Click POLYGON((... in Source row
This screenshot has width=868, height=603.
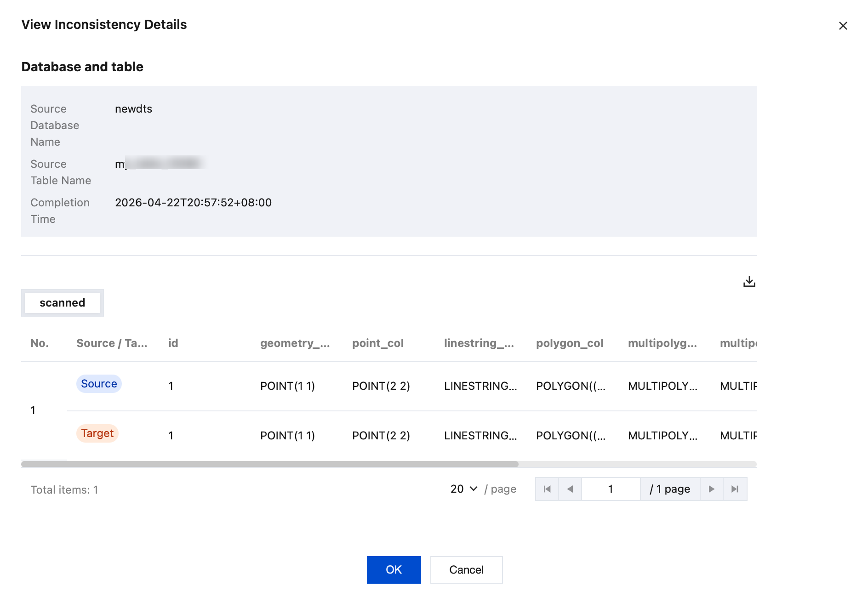click(x=571, y=386)
